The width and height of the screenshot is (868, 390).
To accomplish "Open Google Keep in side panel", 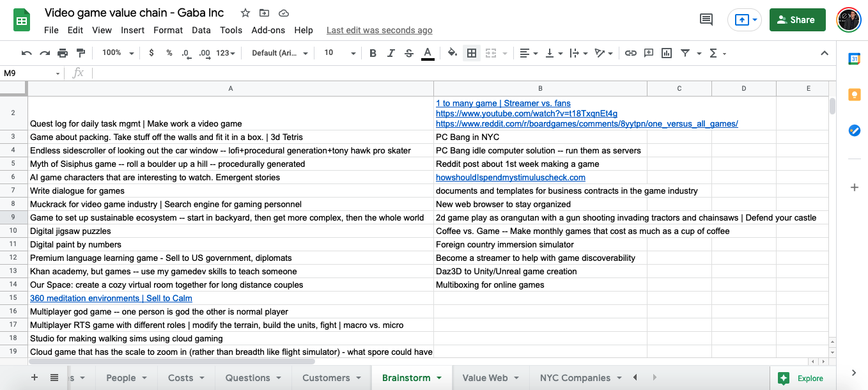I will click(854, 95).
